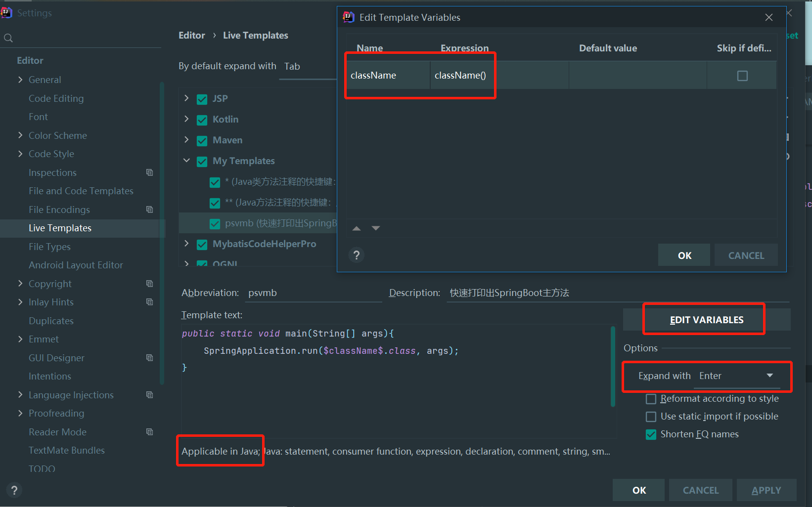Move variable up with the up arrow
812x507 pixels.
pyautogui.click(x=357, y=228)
